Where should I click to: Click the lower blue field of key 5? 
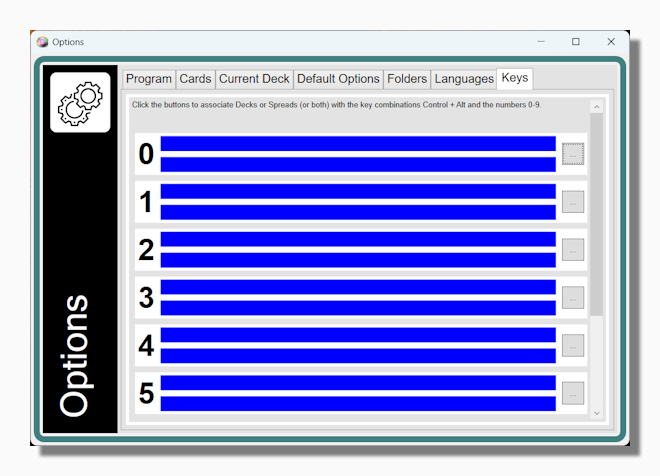click(358, 404)
